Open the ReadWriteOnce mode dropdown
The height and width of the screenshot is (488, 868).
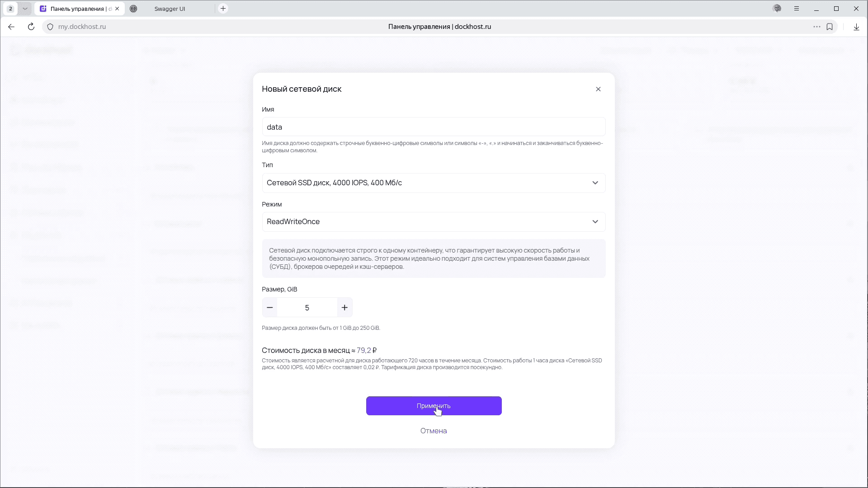pyautogui.click(x=434, y=222)
